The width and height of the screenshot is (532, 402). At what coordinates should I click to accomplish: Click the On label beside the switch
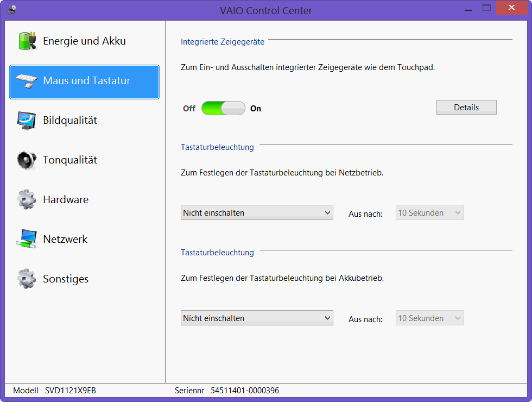tap(256, 109)
